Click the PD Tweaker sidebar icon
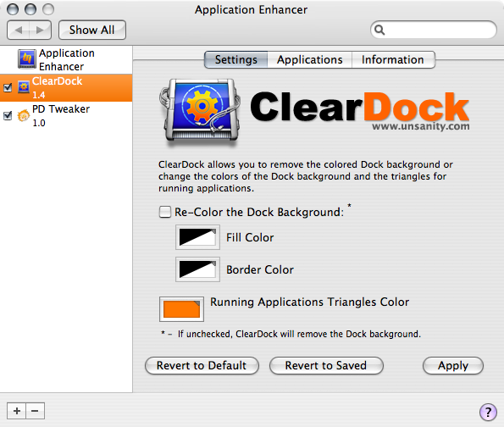Image resolution: width=504 pixels, height=427 pixels. (x=24, y=115)
